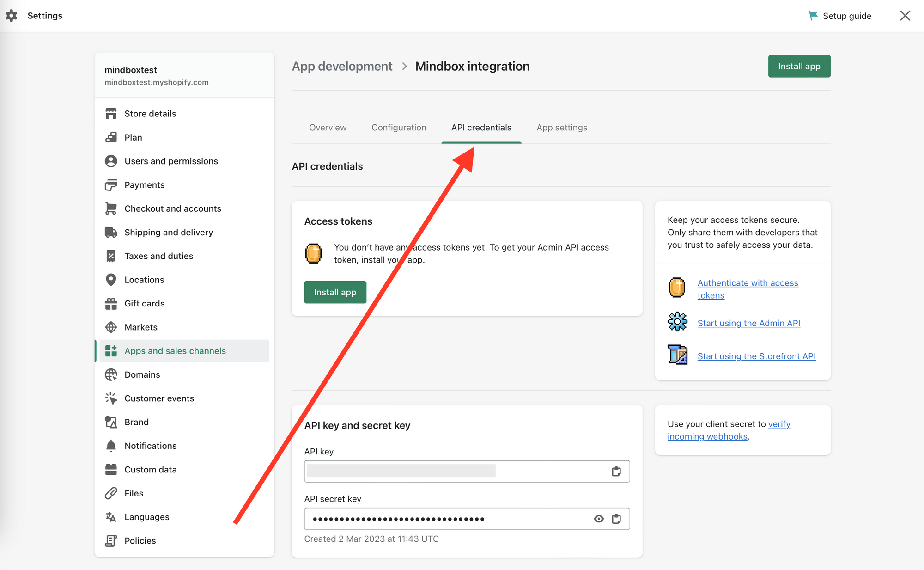Click the Markets globe icon

click(x=111, y=327)
